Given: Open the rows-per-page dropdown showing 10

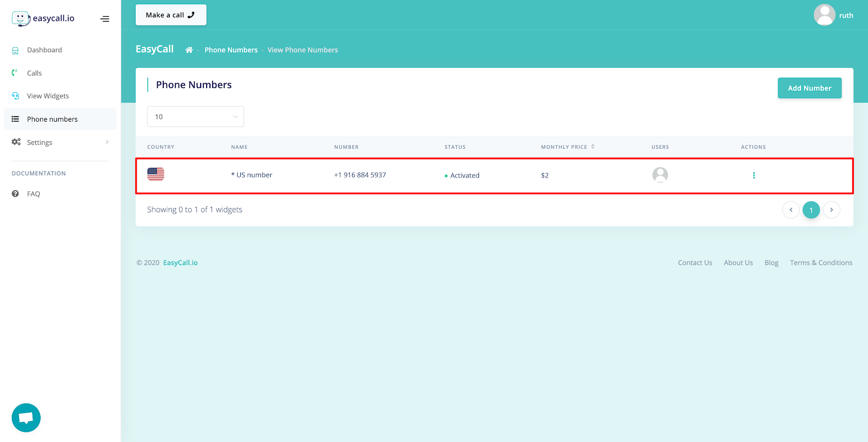Looking at the screenshot, I should tap(196, 117).
